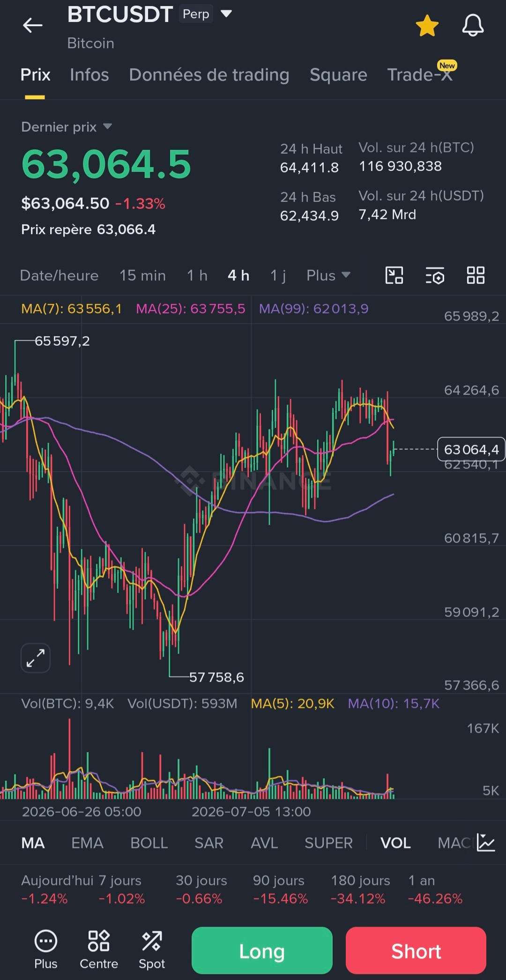Tap the Vol(BTC): 9,4K label
The height and width of the screenshot is (980, 506).
(67, 704)
